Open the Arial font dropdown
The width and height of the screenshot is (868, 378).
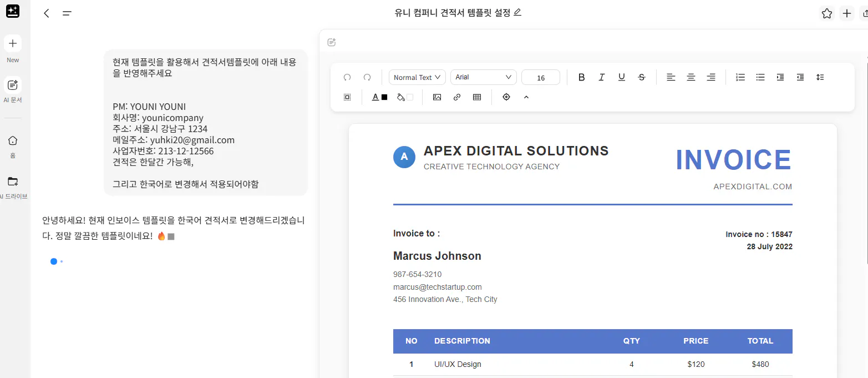[484, 77]
